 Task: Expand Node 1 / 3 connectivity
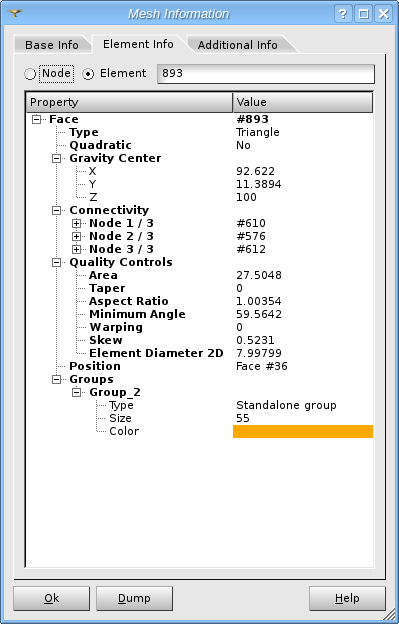click(x=76, y=223)
